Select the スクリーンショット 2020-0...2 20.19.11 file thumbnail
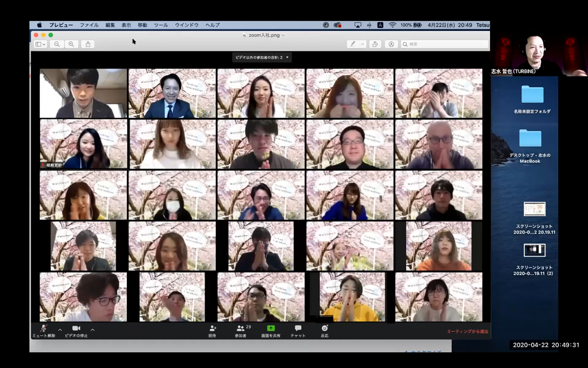Screen dimensions: 588x368 535,209
